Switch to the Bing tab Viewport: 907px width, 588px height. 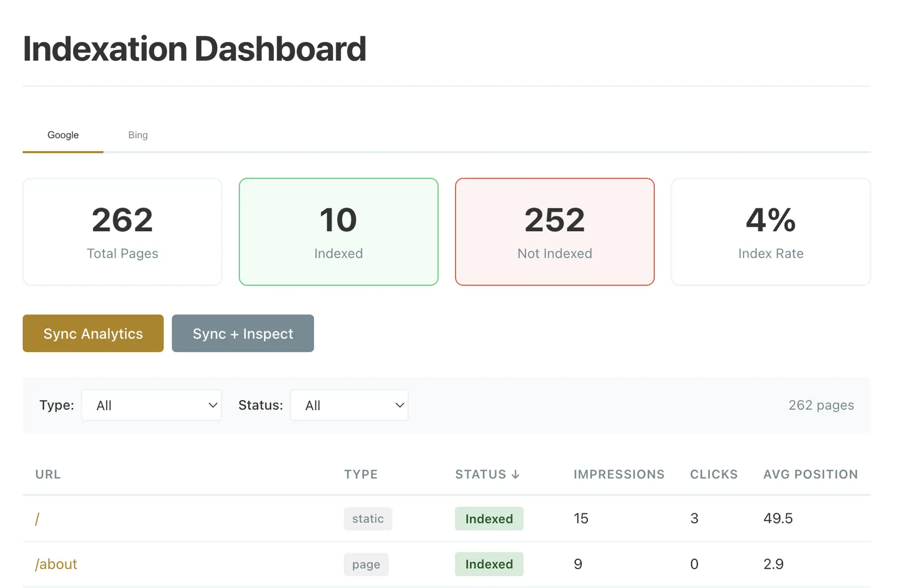point(138,135)
